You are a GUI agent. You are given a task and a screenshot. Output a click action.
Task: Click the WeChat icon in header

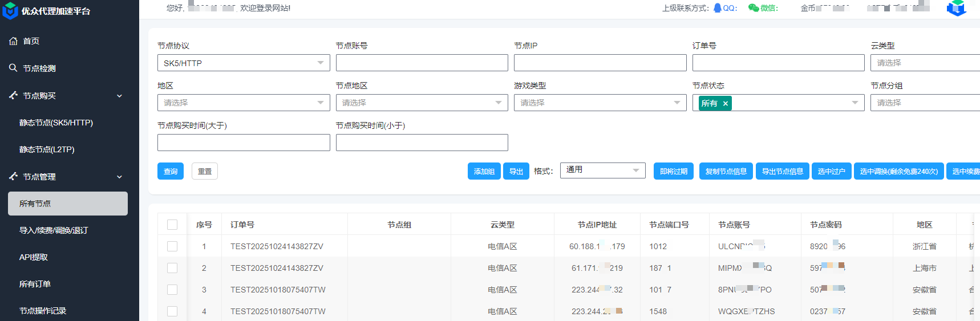(754, 8)
